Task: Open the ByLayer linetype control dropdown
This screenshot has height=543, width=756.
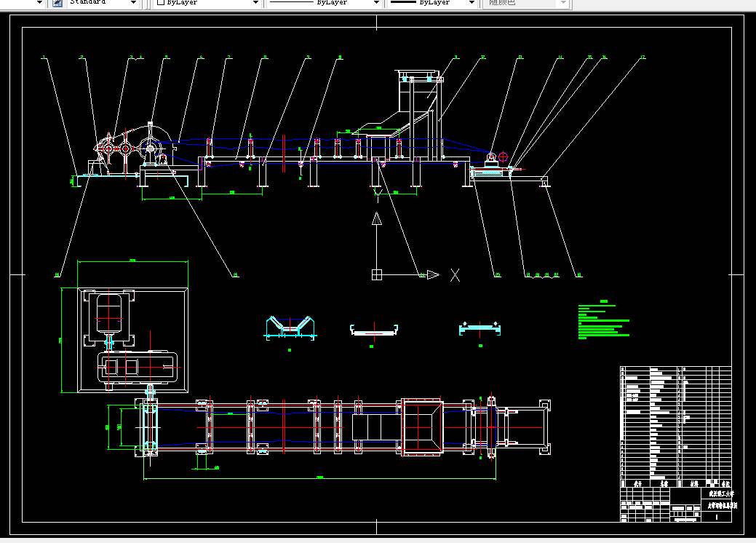Action: [x=376, y=2]
